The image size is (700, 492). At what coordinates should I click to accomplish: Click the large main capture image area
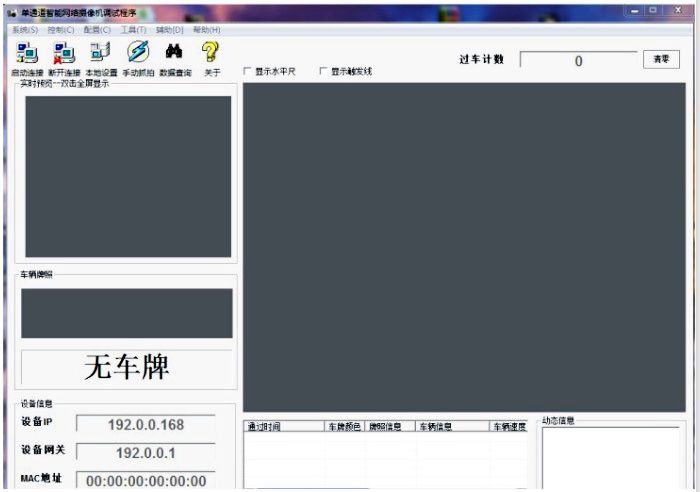click(464, 247)
